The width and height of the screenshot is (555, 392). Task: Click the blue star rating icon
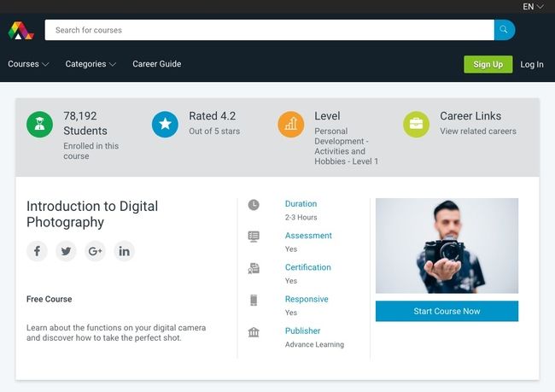click(165, 125)
